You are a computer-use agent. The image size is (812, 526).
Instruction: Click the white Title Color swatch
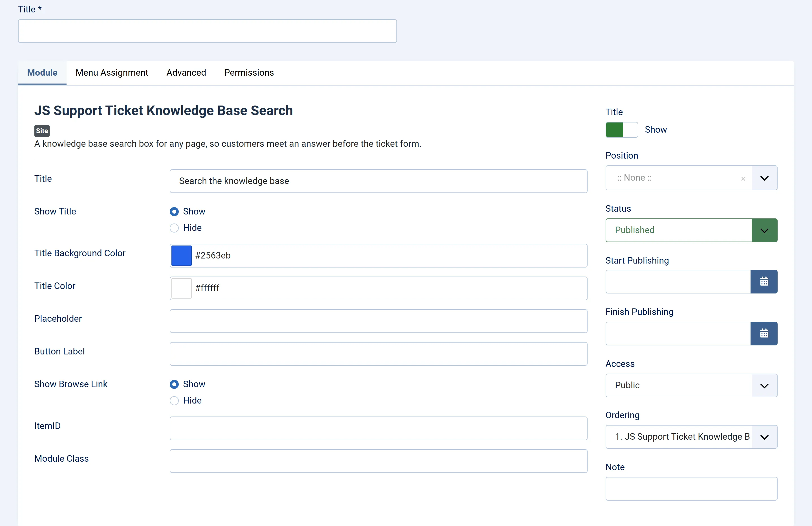pos(181,288)
